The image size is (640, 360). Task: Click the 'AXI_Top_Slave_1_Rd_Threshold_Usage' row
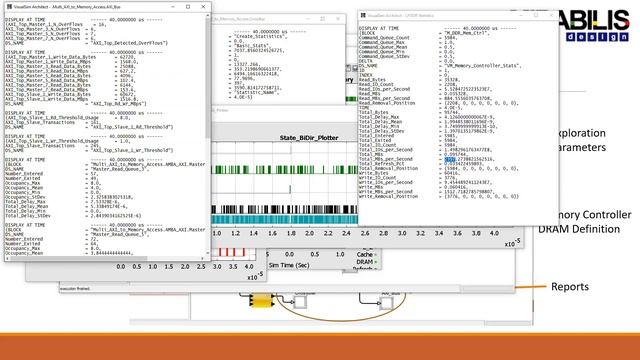(67, 118)
